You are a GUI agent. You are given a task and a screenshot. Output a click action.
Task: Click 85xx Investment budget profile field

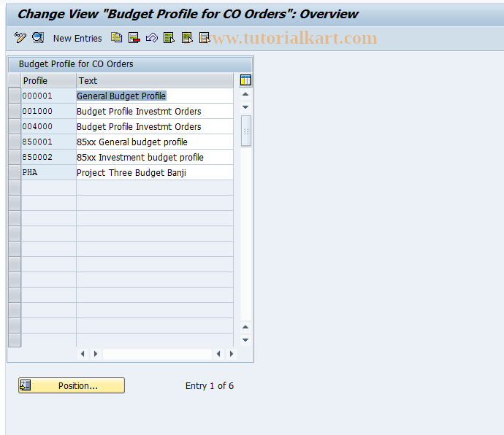point(155,157)
